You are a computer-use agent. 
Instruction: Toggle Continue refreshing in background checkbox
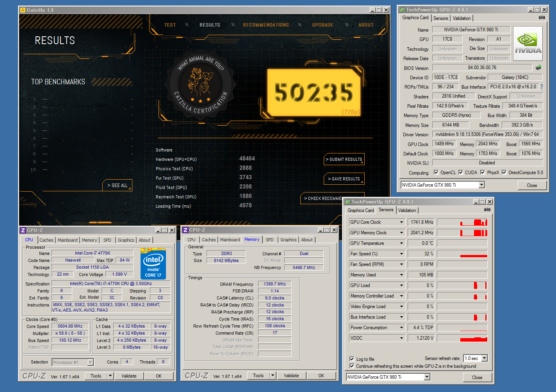click(x=352, y=366)
